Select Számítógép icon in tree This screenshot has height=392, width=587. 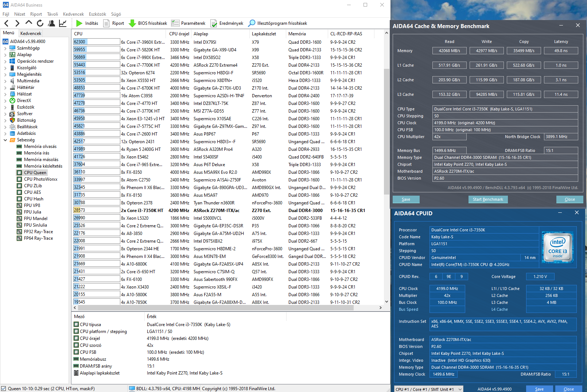12,48
